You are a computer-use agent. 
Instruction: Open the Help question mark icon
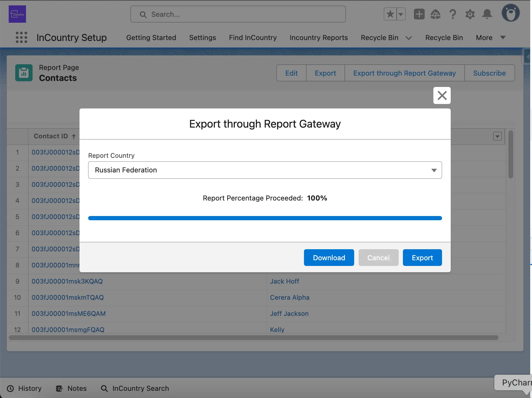[453, 14]
